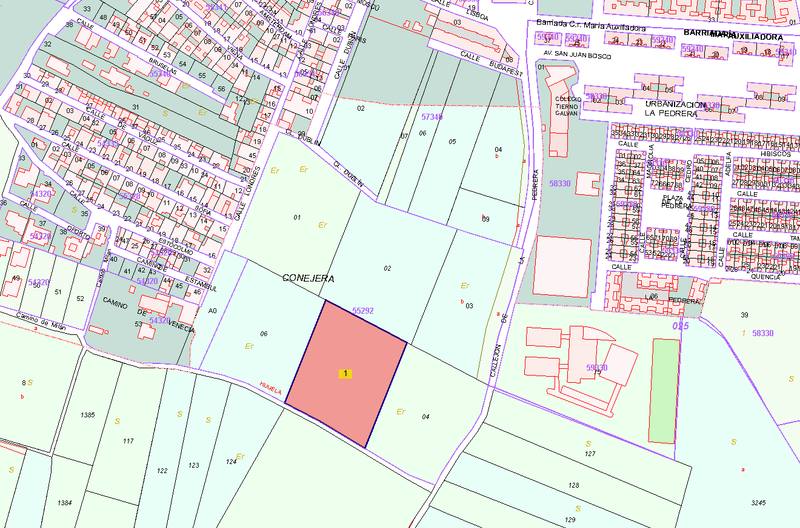Click the purple block number 59330
Image resolution: width=800 pixels, height=528 pixels.
pos(597,367)
